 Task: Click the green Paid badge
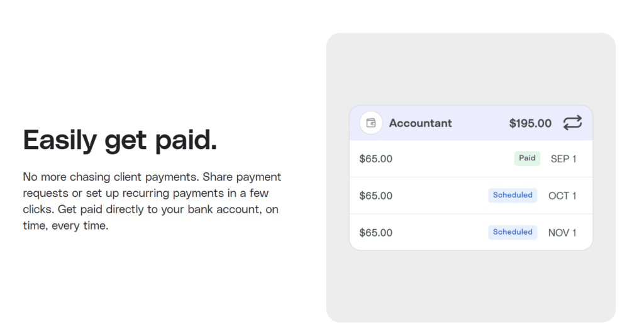pos(527,159)
